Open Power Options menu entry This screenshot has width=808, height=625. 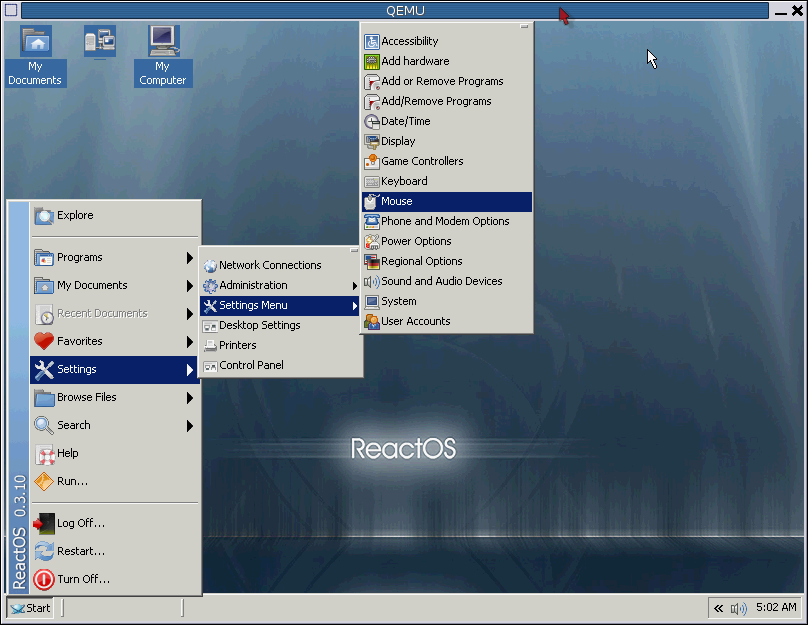[x=447, y=242]
